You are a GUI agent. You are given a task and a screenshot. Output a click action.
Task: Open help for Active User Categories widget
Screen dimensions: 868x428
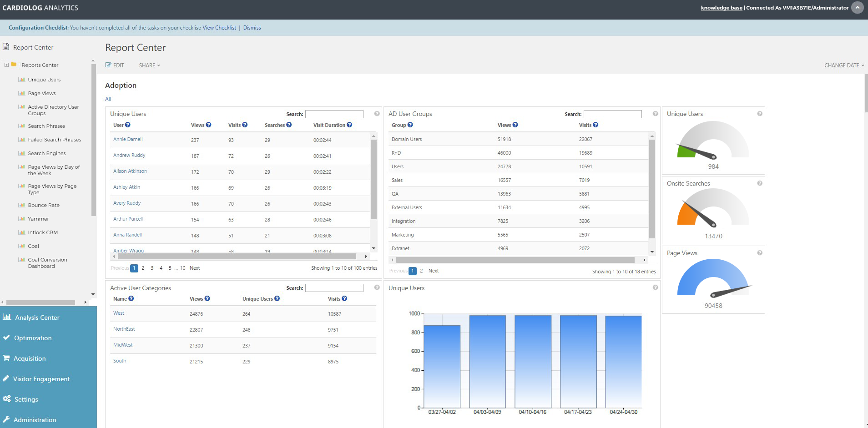(377, 287)
